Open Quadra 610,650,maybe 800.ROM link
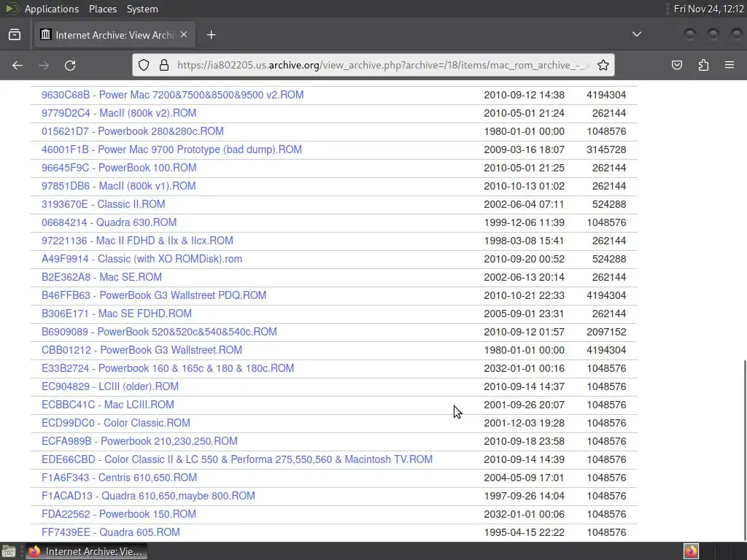The width and height of the screenshot is (747, 560). click(148, 496)
